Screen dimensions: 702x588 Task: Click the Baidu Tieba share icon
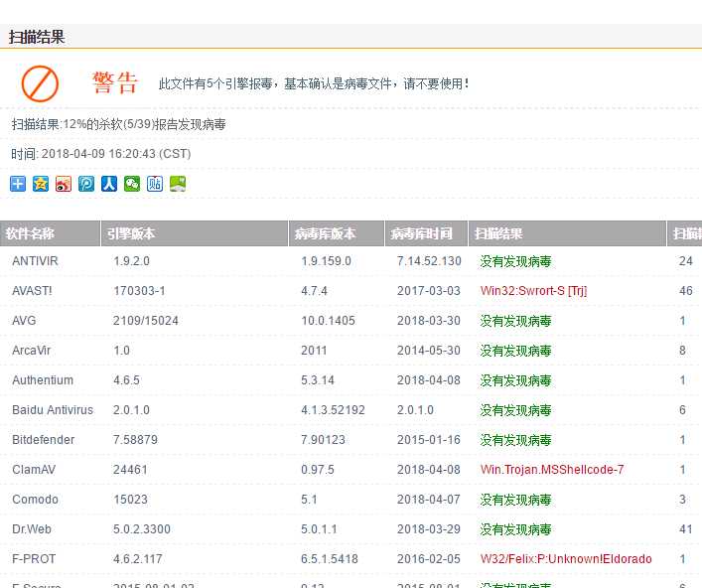[155, 184]
